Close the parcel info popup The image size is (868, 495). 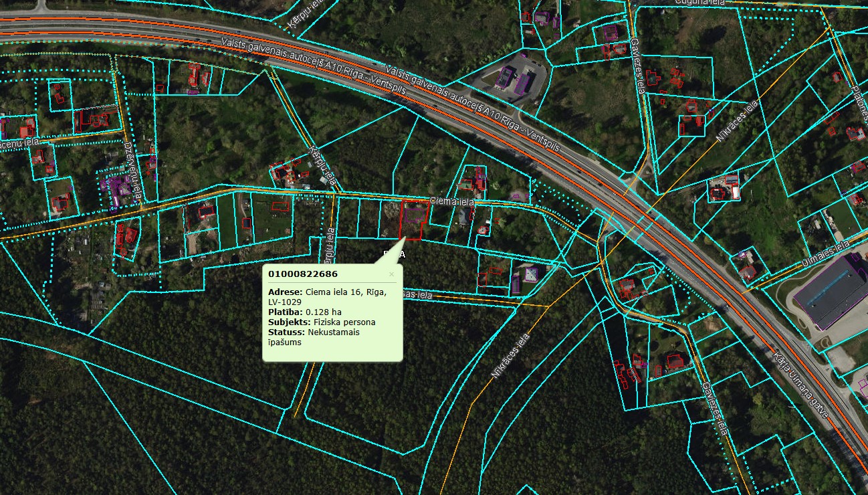[x=391, y=274]
